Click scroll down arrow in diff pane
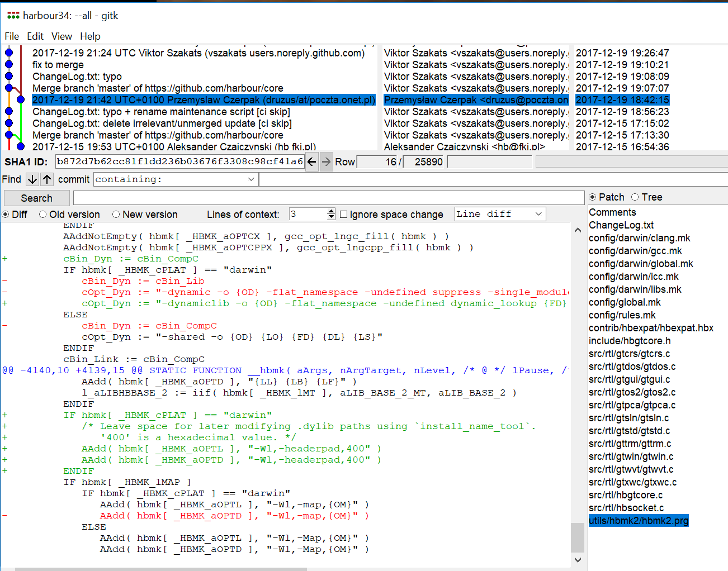Image resolution: width=728 pixels, height=571 pixels. pos(578,560)
